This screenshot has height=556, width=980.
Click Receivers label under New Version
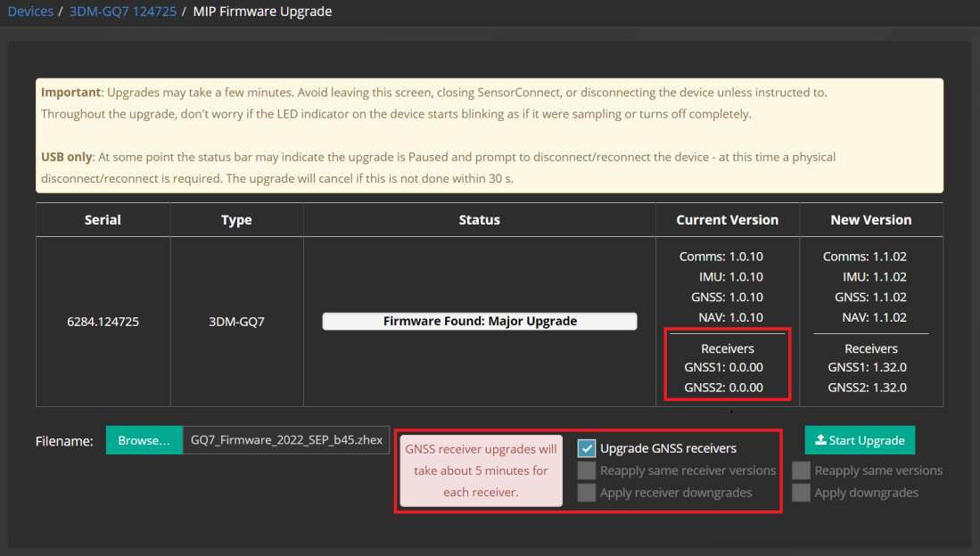tap(871, 348)
